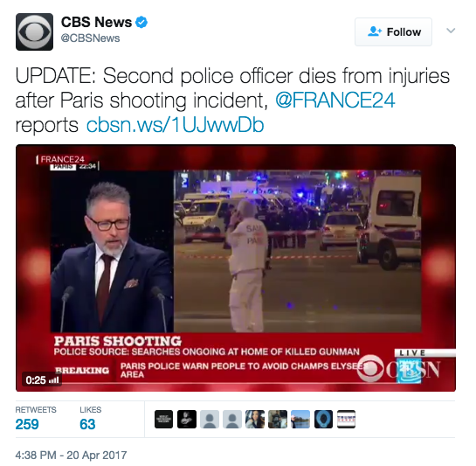View the 259 retweets count
476x466 pixels.
[x=27, y=424]
